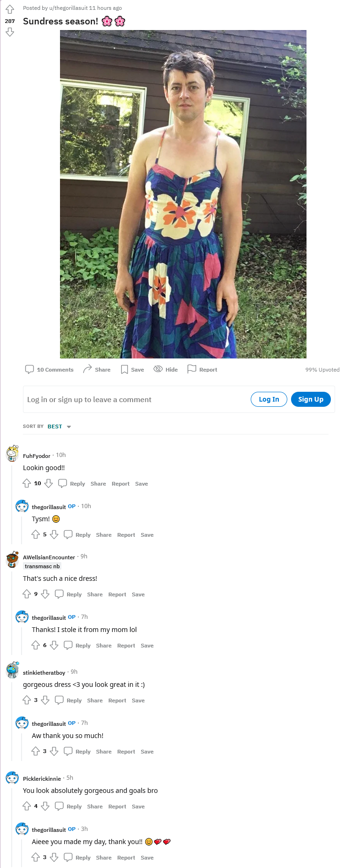Click Sign Up button
This screenshot has width=344, height=868.
coord(311,399)
